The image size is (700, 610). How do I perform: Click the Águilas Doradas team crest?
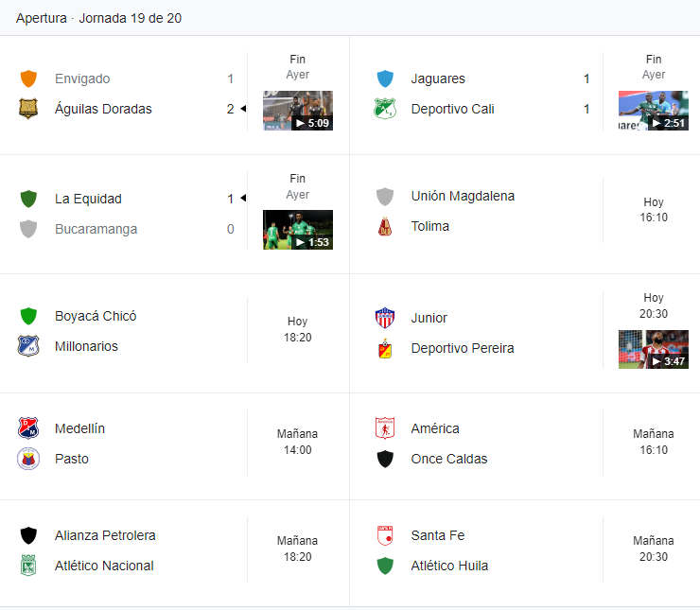coord(28,109)
